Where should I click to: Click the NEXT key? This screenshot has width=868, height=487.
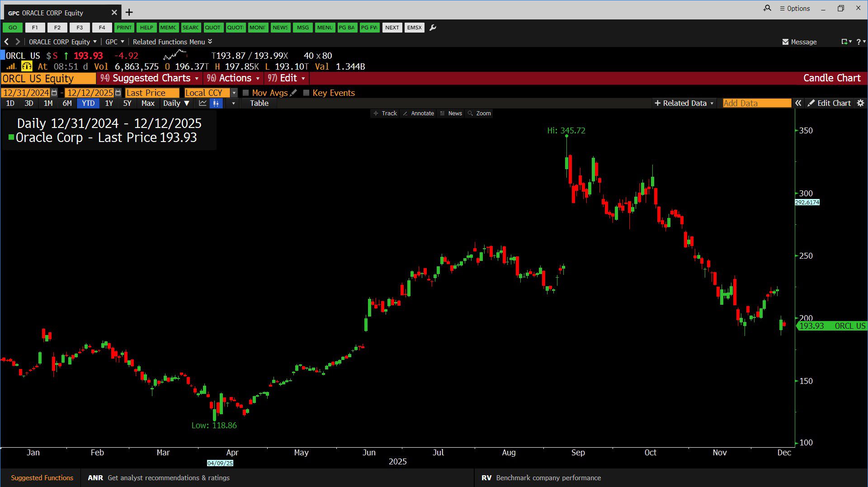coord(392,28)
